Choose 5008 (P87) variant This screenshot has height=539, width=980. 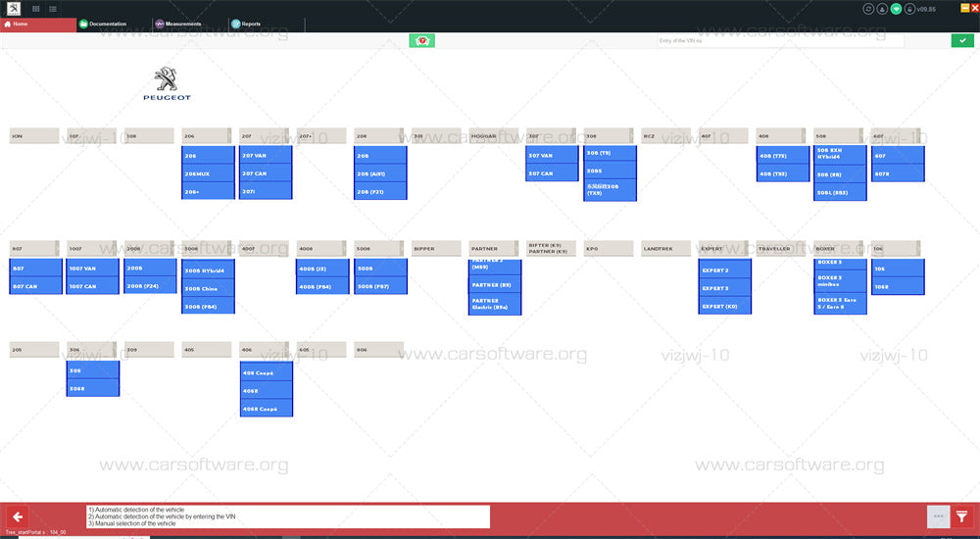point(380,286)
